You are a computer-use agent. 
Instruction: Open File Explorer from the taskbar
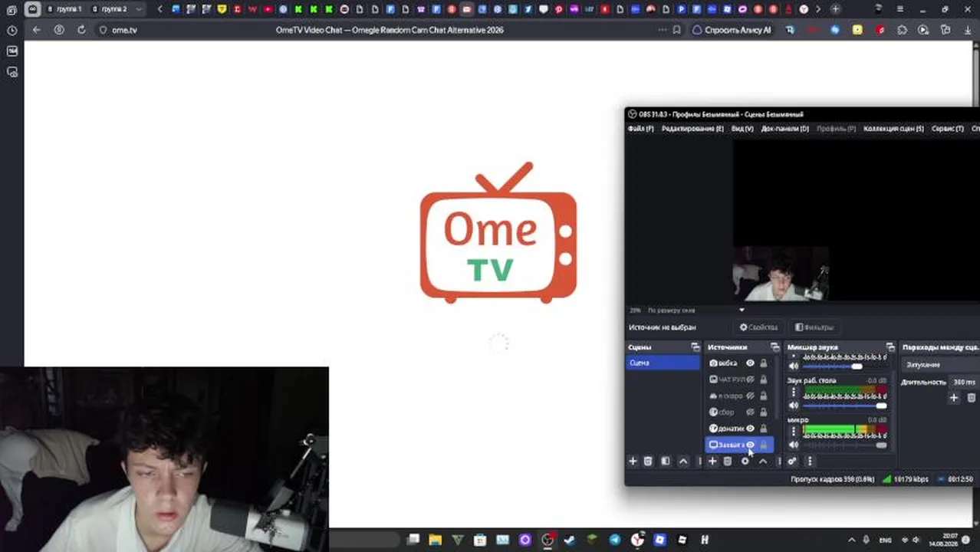[435, 540]
